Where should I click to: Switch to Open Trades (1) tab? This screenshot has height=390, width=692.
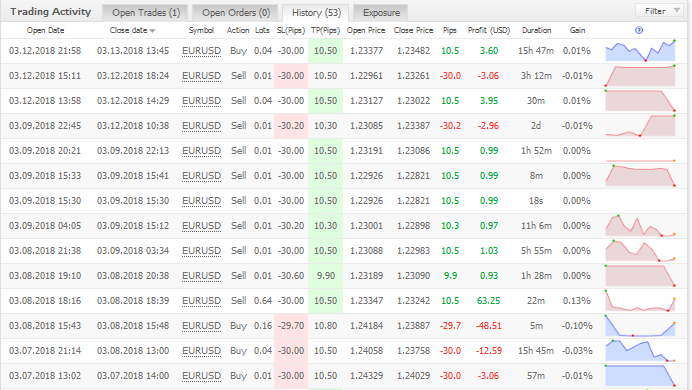coord(146,13)
